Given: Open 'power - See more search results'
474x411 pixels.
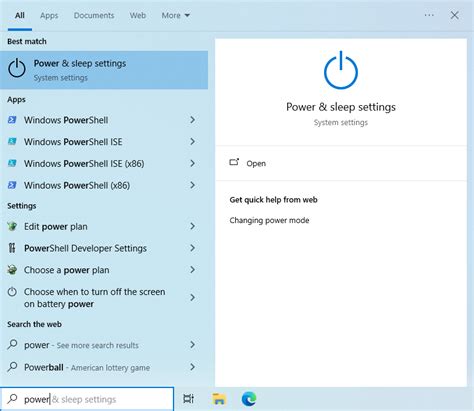Looking at the screenshot, I should click(x=104, y=345).
